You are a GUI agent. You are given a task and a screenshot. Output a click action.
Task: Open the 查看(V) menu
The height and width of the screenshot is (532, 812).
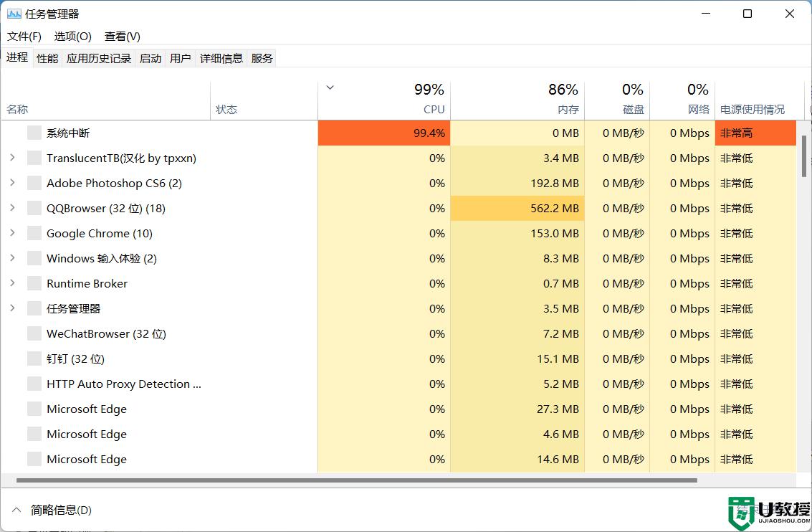[122, 36]
